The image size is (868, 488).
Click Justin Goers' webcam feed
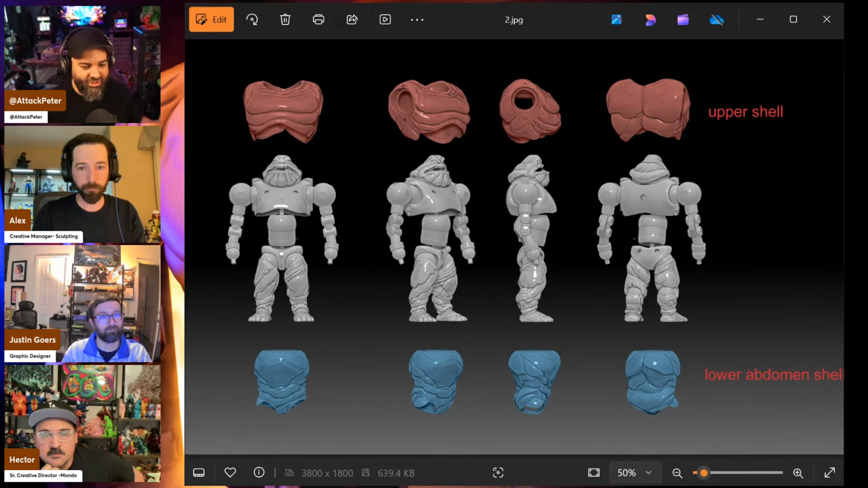pyautogui.click(x=82, y=304)
